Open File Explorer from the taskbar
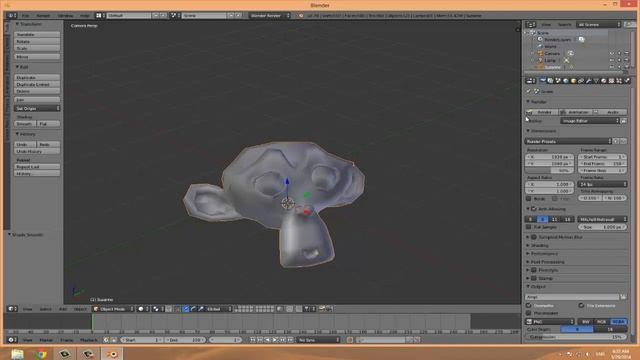Screen dimensions: 640x360 pyautogui.click(x=17, y=354)
